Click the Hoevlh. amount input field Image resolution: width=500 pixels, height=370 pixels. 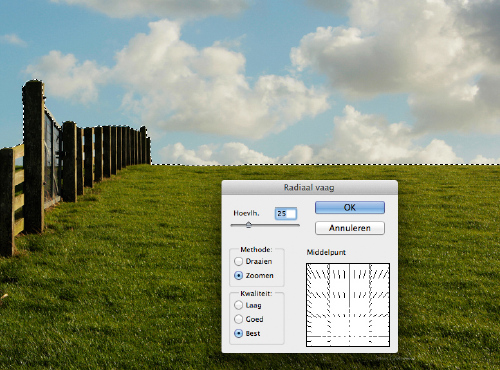click(286, 214)
